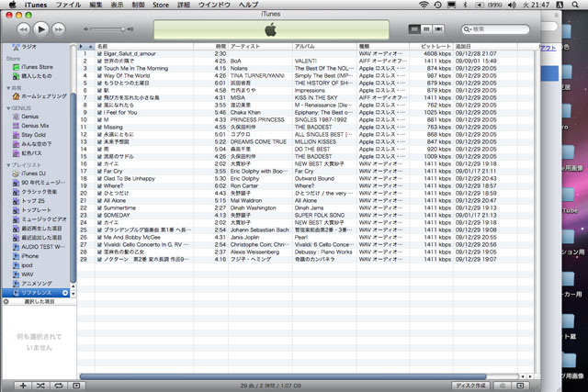Uncheck Touch Me In The Morning checkbox
This screenshot has width=588, height=392.
click(99, 69)
